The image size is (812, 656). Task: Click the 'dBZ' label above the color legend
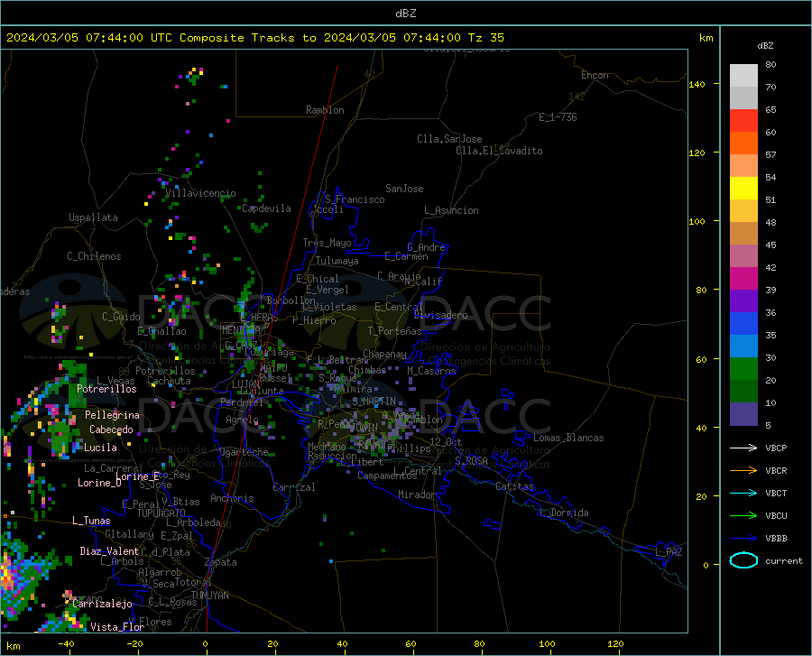[x=765, y=45]
